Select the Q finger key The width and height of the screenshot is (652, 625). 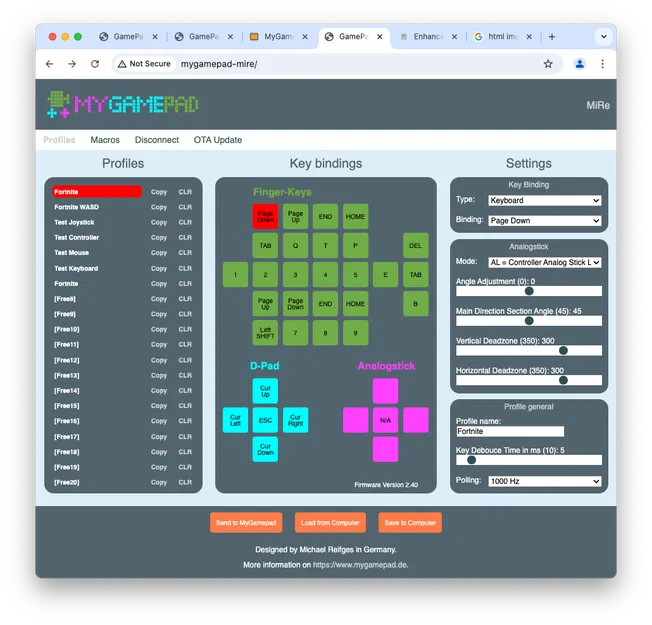295,245
